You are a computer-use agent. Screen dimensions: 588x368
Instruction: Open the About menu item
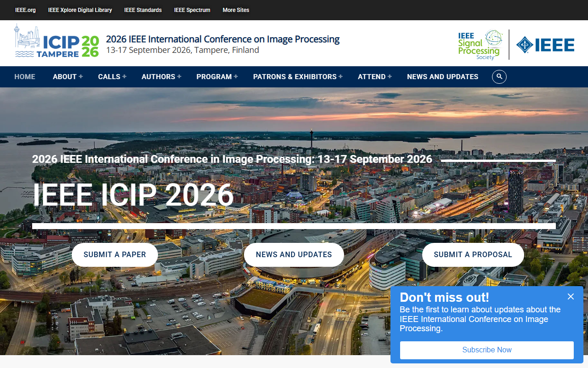pyautogui.click(x=65, y=77)
